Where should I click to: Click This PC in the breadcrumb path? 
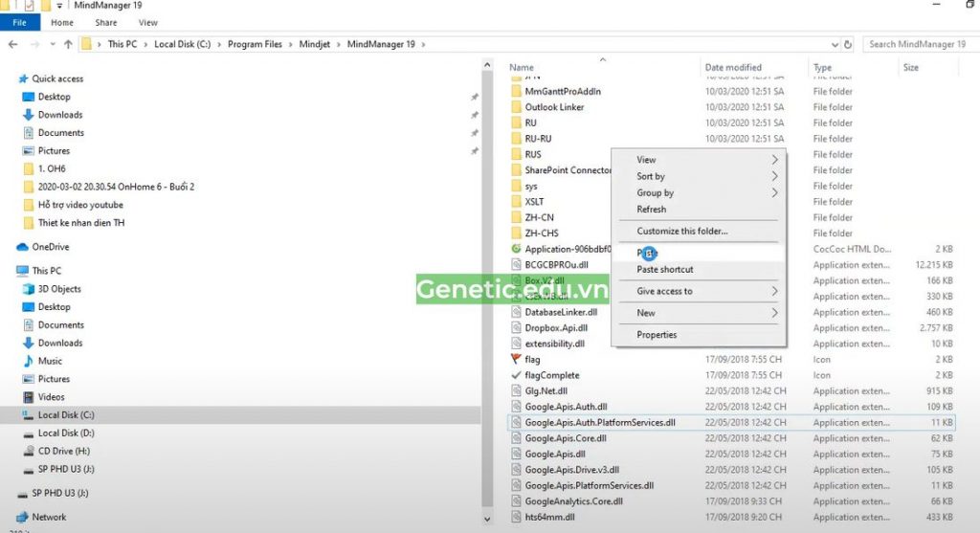coord(122,44)
